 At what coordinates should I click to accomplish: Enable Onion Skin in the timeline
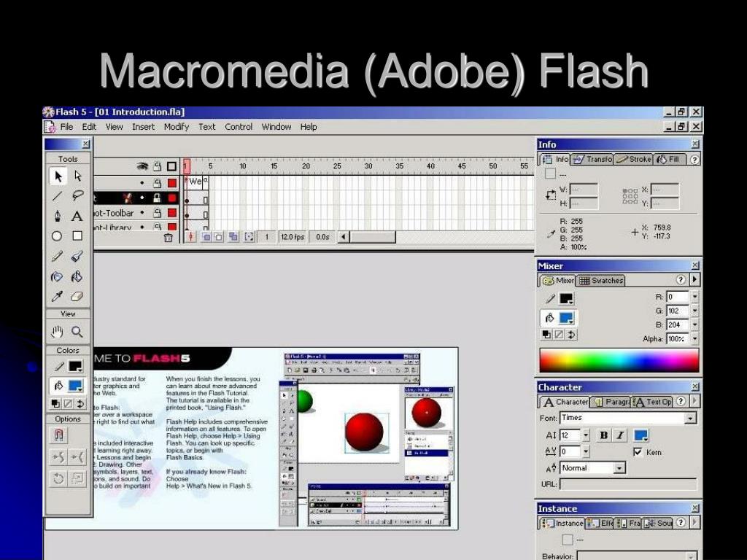[206, 237]
